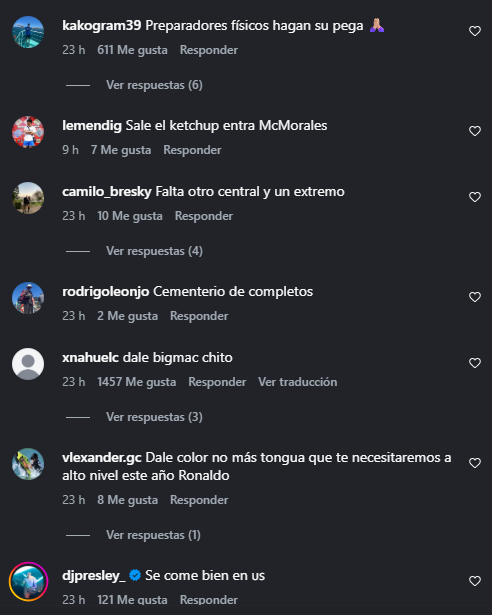Open djpresley_'s story ring avatar
This screenshot has height=615, width=492.
pos(28,581)
